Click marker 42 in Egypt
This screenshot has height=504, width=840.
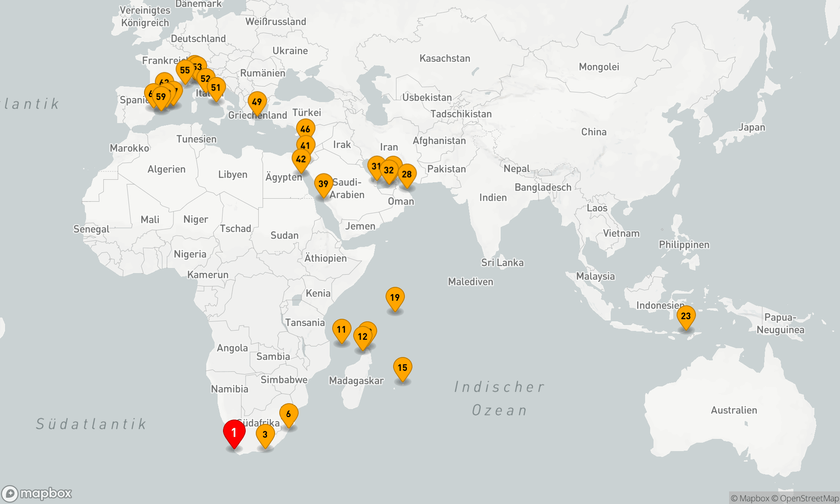pos(301,159)
